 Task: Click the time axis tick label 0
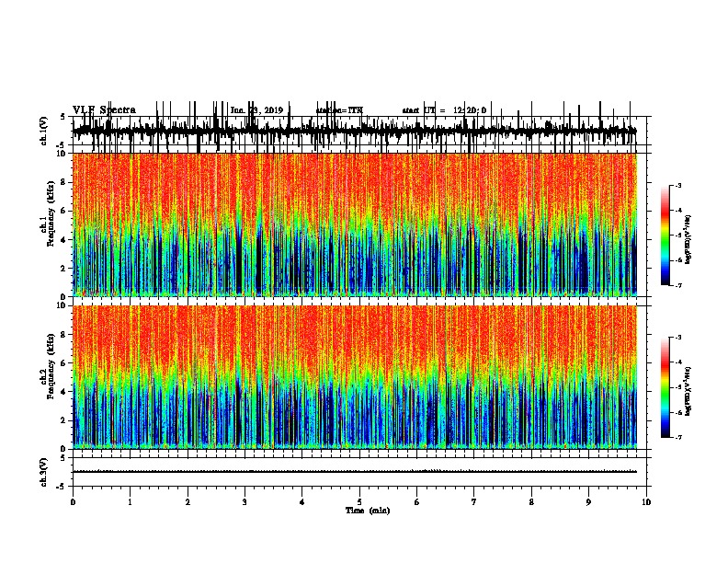tap(73, 502)
